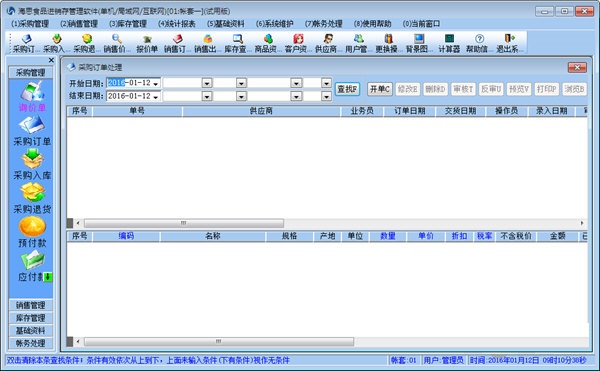The width and height of the screenshot is (600, 371).
Task: Close the left sidebar panel with X
Action: coord(51,60)
